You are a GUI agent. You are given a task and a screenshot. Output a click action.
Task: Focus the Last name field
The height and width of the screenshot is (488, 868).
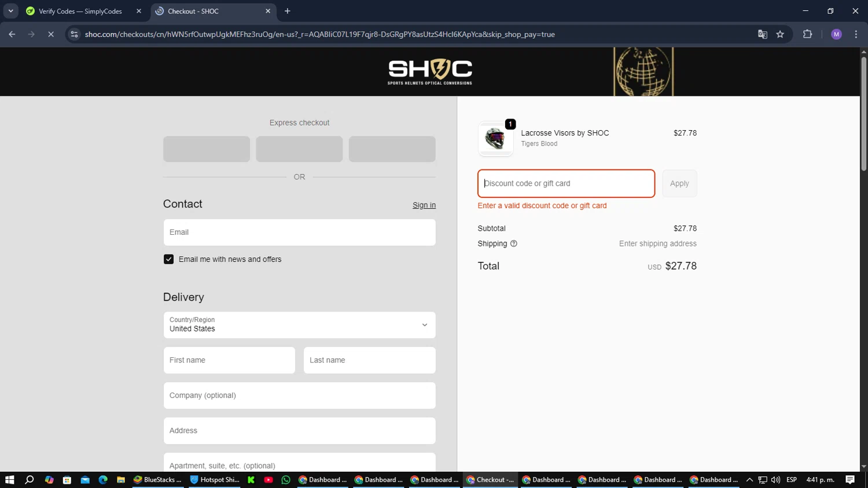click(x=369, y=360)
